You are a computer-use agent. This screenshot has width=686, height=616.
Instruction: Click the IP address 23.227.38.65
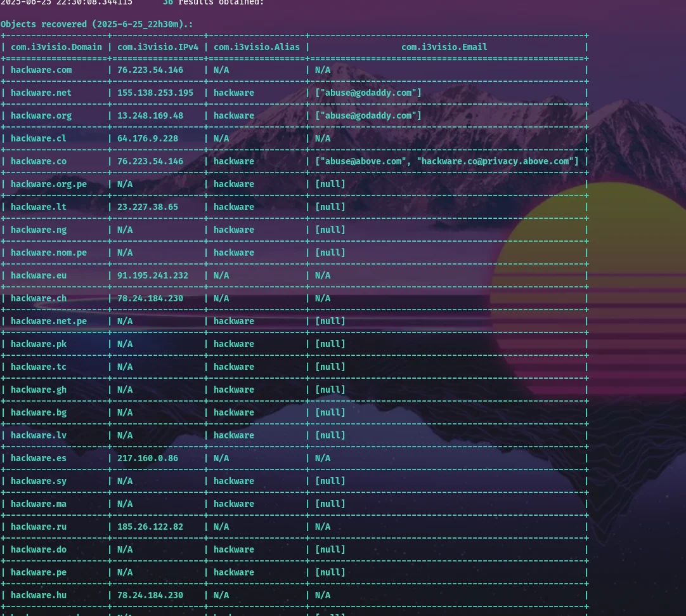148,207
